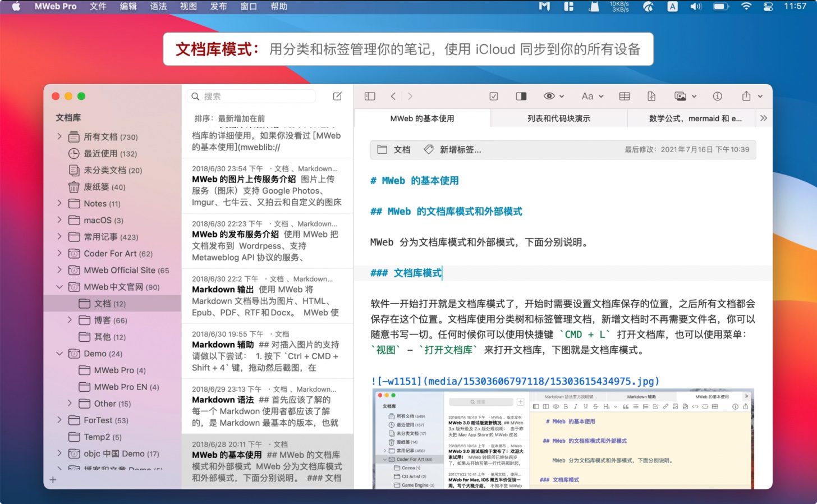Open the eye icon dropdown arrow
817x504 pixels.
point(562,97)
